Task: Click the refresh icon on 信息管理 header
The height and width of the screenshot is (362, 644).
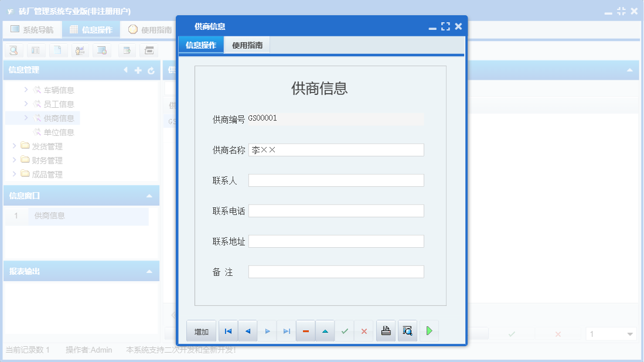Action: click(151, 70)
